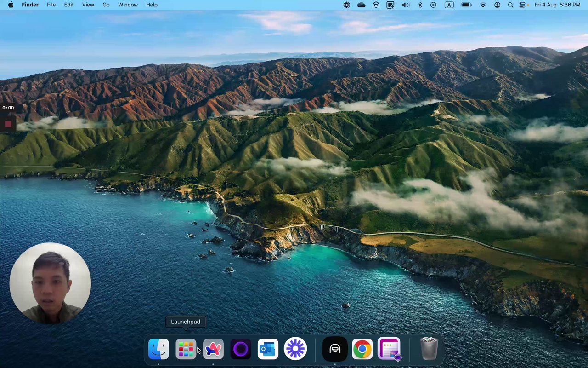Open Control Center from the menu bar
The height and width of the screenshot is (368, 588).
point(523,5)
